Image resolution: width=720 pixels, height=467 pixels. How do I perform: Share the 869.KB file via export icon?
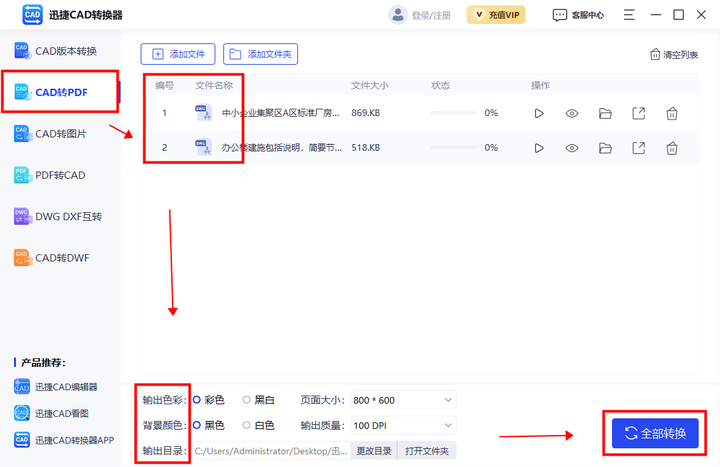click(x=639, y=113)
